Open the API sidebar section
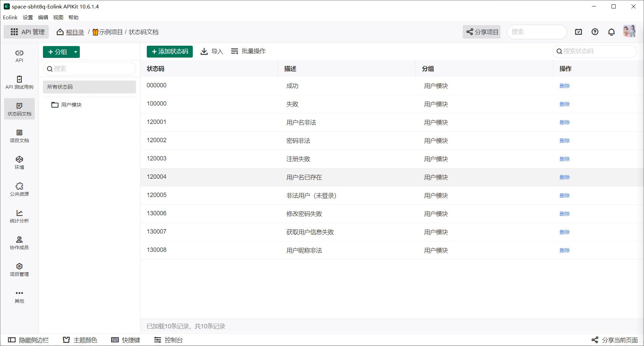 click(19, 56)
